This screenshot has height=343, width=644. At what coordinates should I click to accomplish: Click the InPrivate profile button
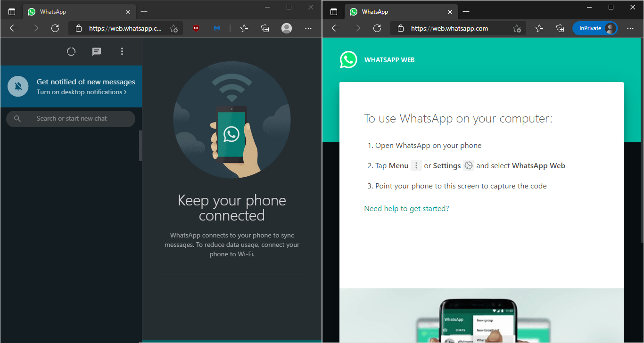[595, 28]
